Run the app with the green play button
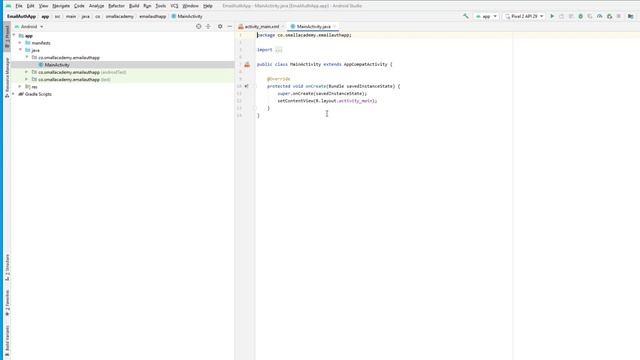Screen dimensions: 640x360 552,16
